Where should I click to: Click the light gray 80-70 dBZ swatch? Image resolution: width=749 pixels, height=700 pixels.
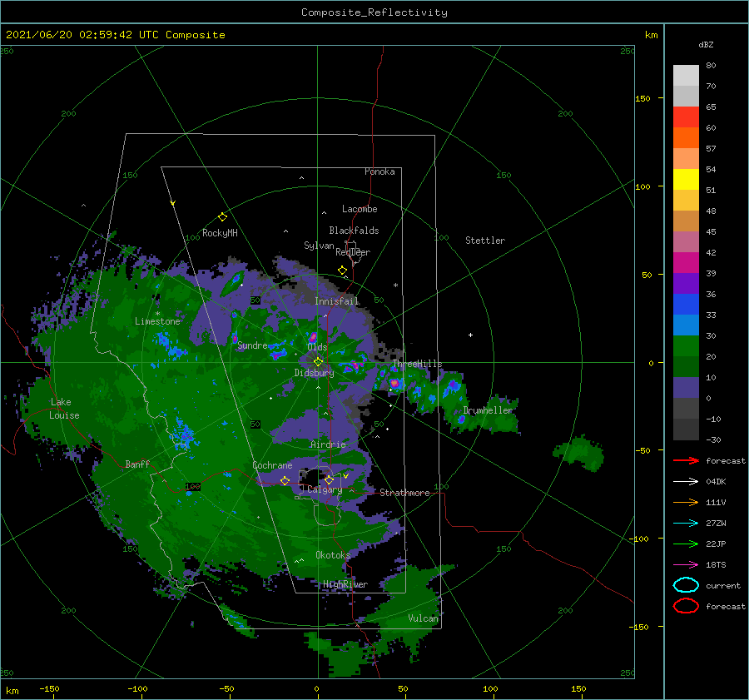coord(686,76)
